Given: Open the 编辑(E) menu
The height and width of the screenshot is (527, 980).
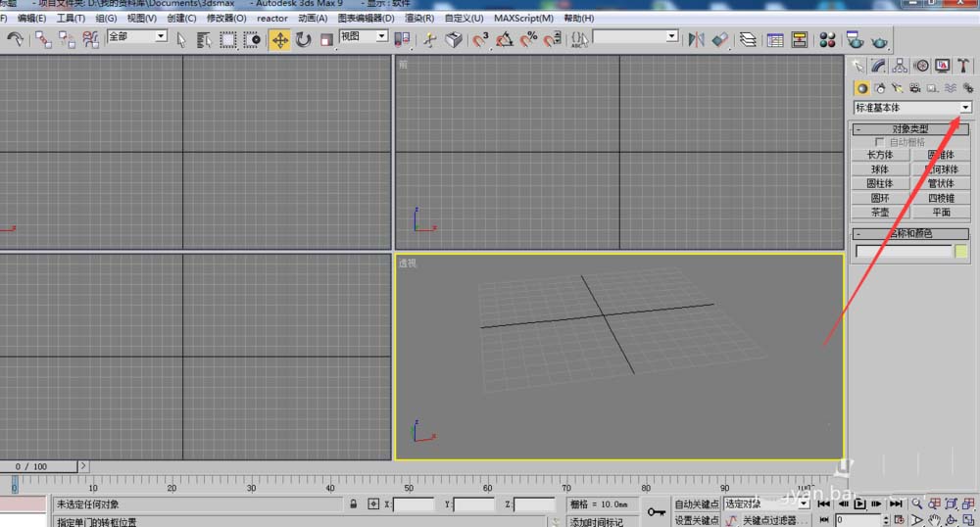Looking at the screenshot, I should tap(32, 18).
